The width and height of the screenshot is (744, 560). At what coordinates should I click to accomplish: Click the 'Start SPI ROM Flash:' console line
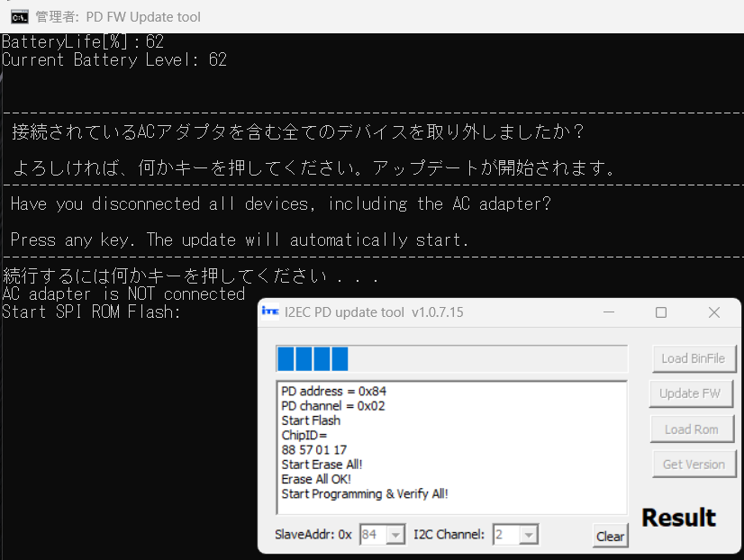click(x=92, y=312)
